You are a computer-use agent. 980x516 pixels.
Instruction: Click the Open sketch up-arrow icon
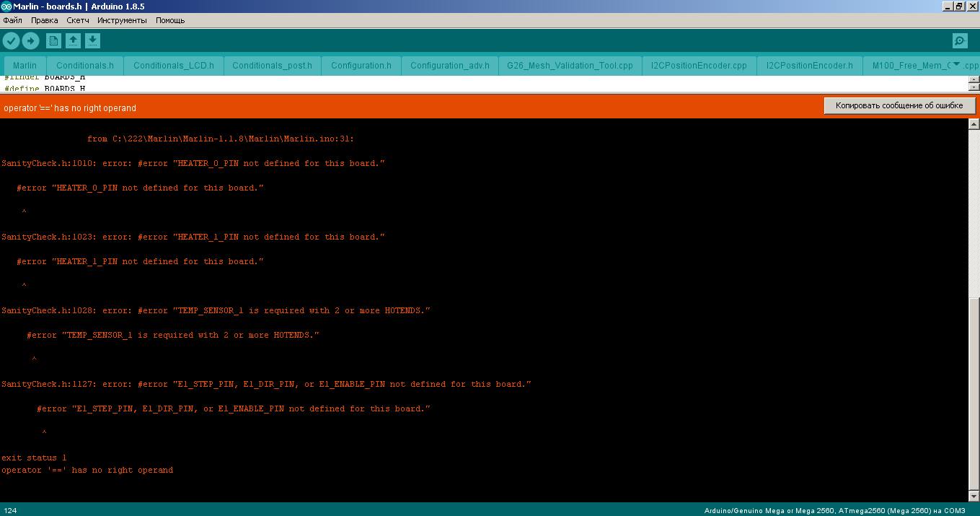point(73,41)
